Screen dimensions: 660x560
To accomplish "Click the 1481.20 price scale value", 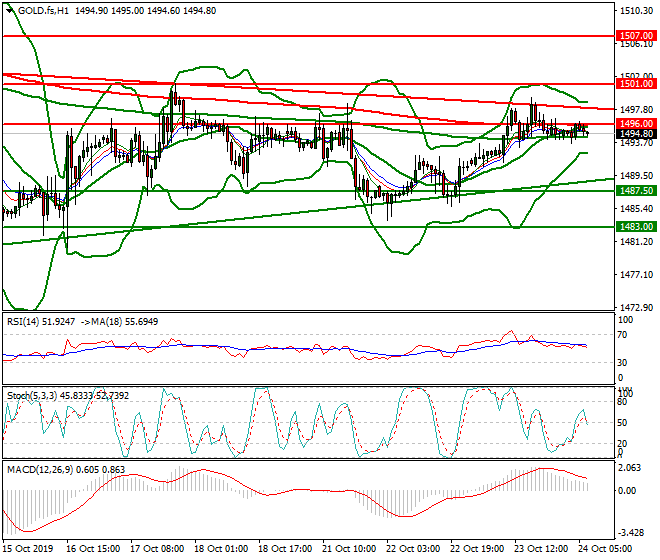I will pos(636,242).
